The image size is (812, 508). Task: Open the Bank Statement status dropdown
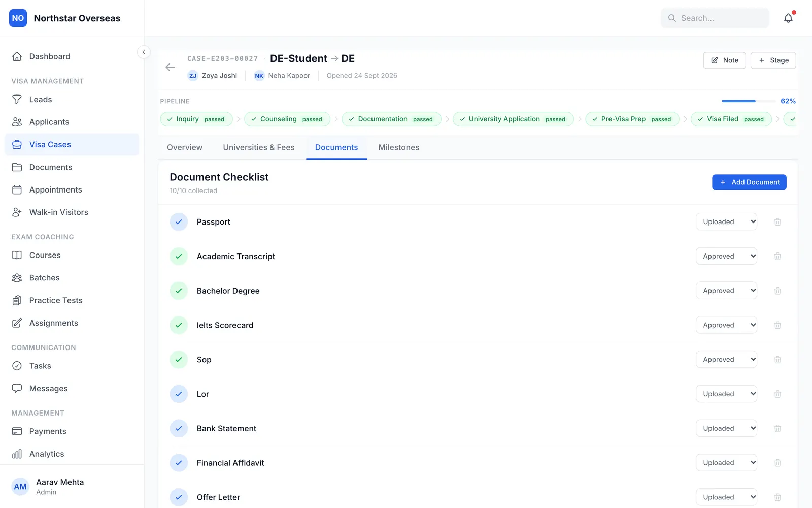pos(726,429)
